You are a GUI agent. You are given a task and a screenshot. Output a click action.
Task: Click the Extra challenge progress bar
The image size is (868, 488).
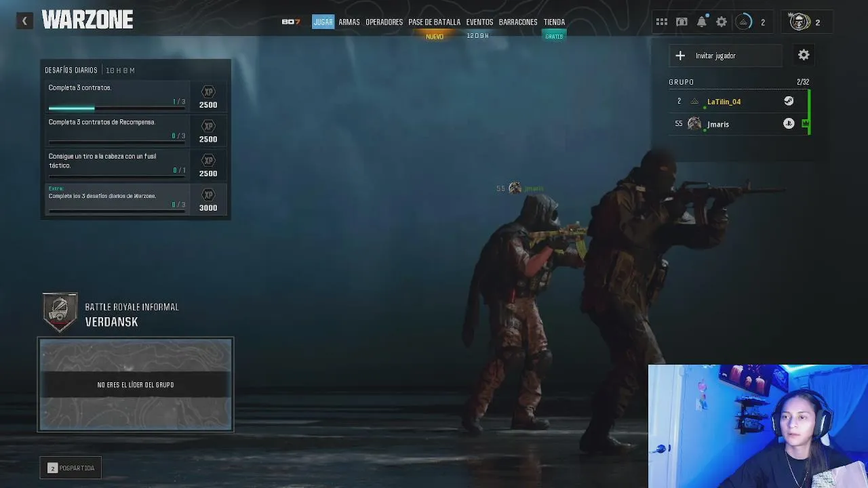(117, 211)
